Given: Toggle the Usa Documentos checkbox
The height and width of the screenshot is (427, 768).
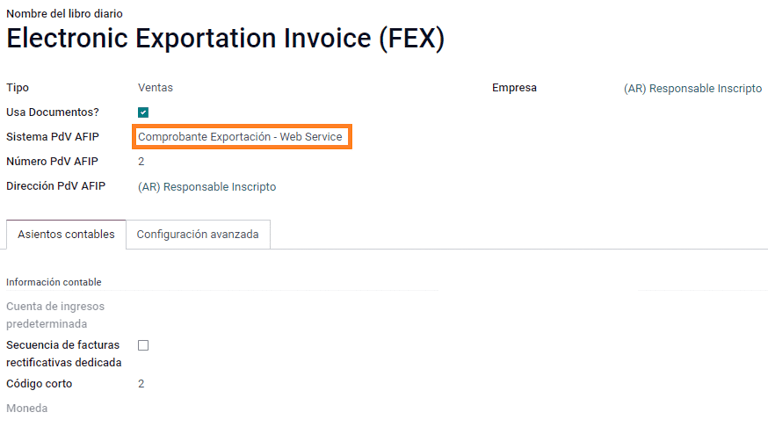Looking at the screenshot, I should [x=143, y=112].
